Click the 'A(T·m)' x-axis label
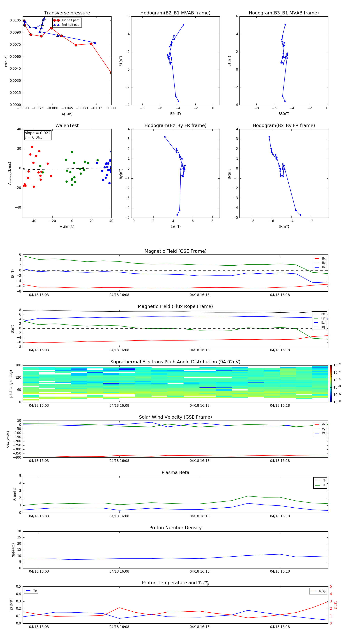351x644 pixels. (67, 114)
